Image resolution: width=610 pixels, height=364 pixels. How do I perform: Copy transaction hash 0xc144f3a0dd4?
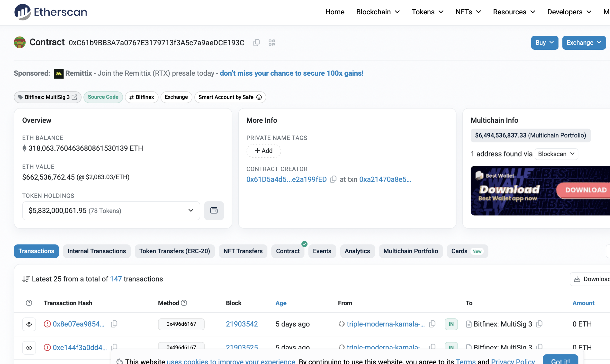114,347
